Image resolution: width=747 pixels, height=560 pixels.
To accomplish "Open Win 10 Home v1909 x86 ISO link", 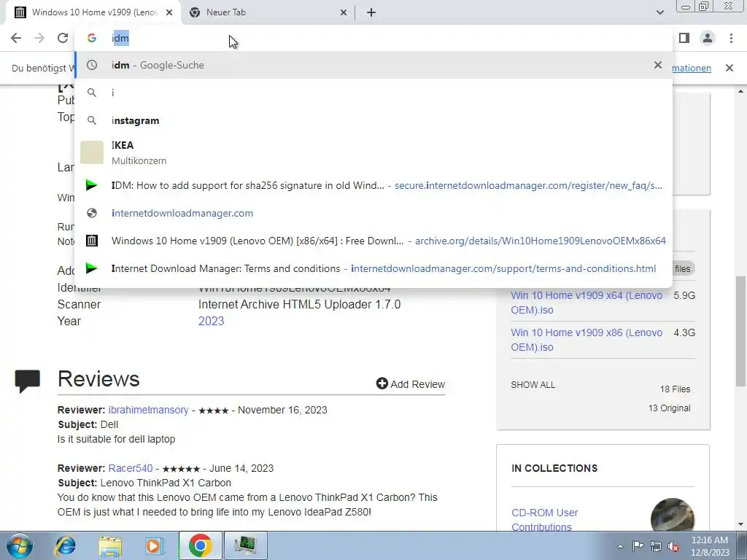I will 587,340.
